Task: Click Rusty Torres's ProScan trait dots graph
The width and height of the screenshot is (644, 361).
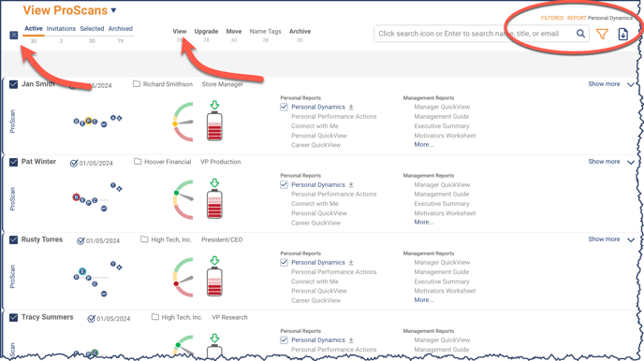Action: 97,279
